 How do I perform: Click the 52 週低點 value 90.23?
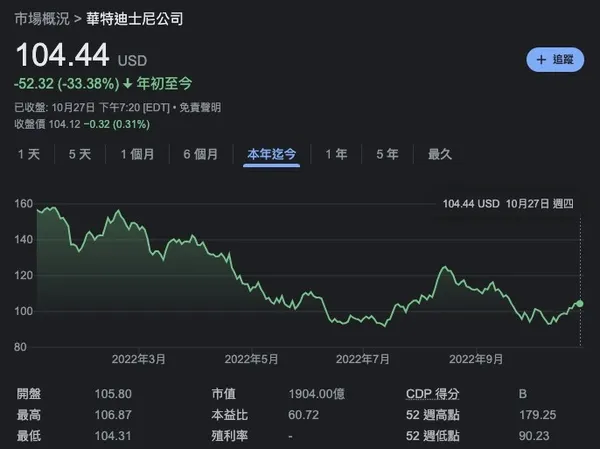[534, 436]
